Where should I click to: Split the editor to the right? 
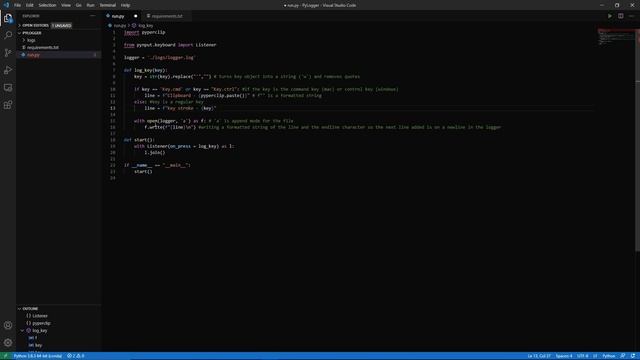point(620,16)
